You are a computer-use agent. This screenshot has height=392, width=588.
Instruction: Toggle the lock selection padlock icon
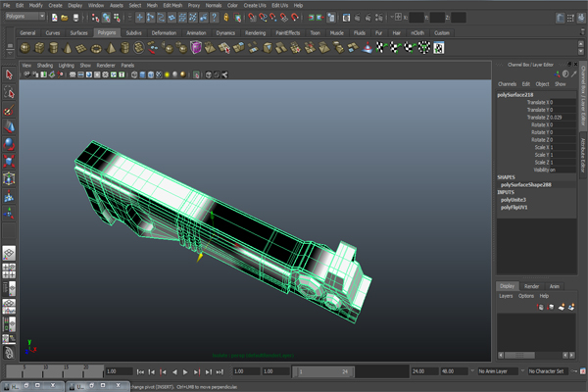[x=226, y=18]
